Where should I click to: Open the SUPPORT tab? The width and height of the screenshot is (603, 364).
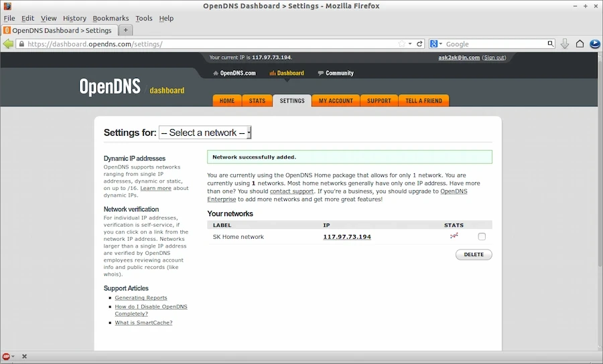click(x=379, y=100)
